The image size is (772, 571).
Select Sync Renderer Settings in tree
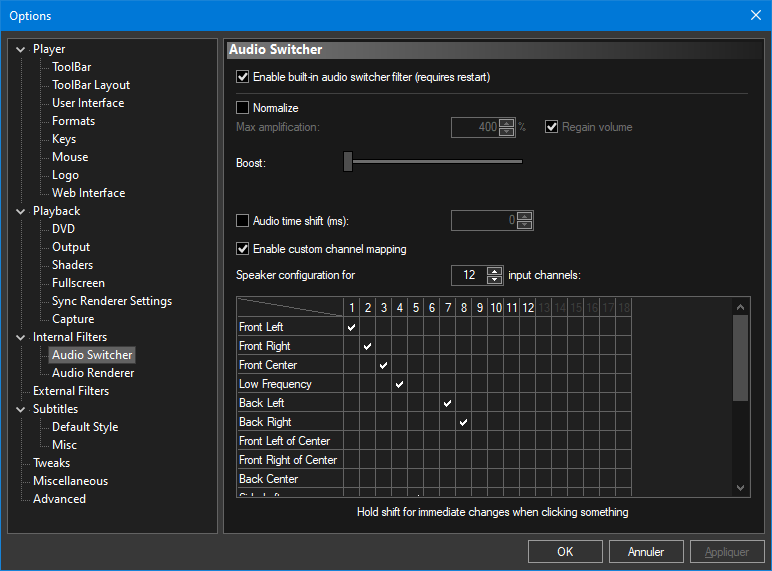pos(112,301)
